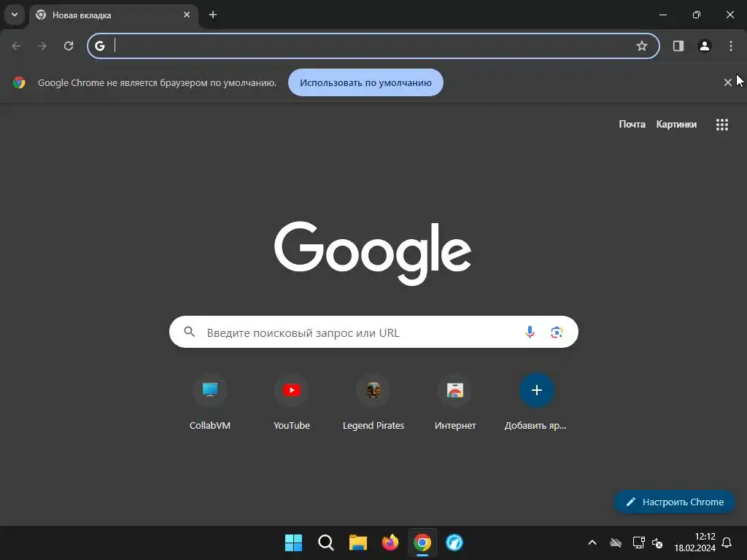
Task: Focus the address bar field
Action: (373, 46)
